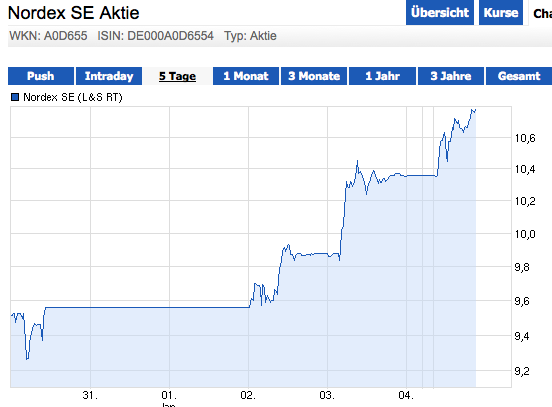Viewport: 552px width, 407px height.
Task: Click the blue Nordex SE legend square
Action: (15, 97)
